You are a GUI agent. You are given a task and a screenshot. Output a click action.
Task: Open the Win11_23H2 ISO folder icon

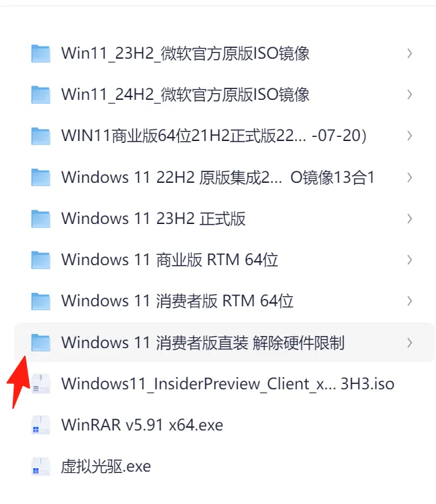(40, 53)
